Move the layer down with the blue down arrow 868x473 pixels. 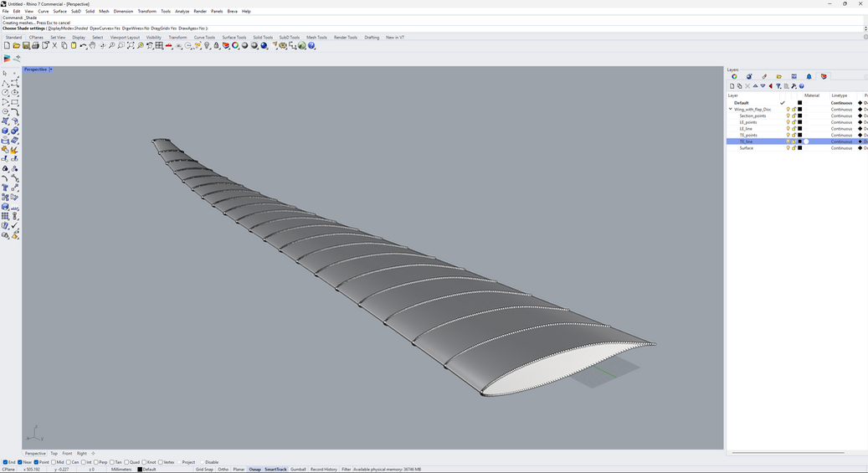[x=763, y=86]
